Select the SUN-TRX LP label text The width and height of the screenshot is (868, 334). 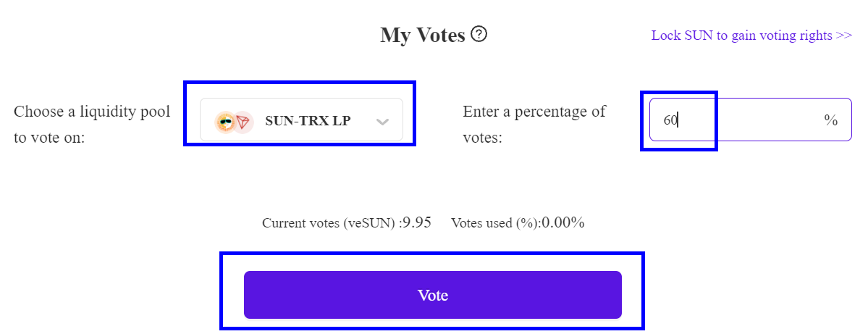coord(308,121)
